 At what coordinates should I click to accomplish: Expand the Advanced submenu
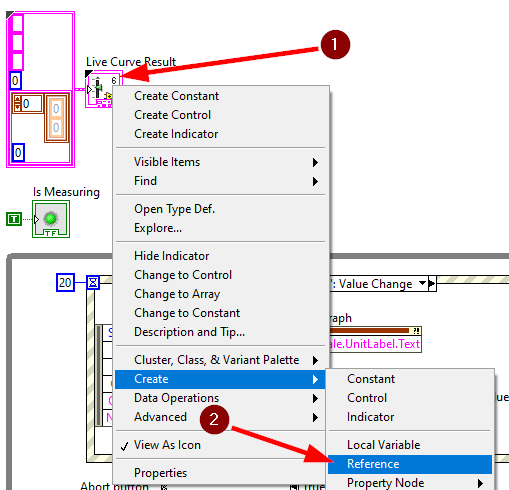(220, 417)
